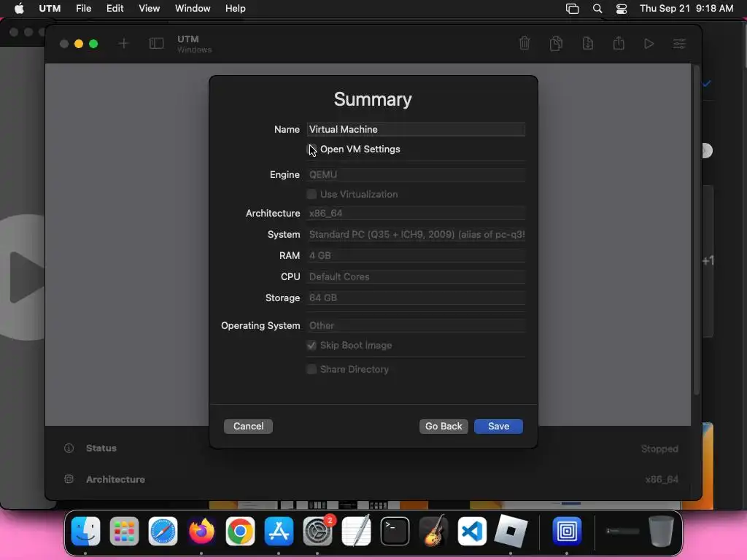Viewport: 747px width, 560px height.
Task: Click the Architecture chip icon in details
Action: coord(69,479)
